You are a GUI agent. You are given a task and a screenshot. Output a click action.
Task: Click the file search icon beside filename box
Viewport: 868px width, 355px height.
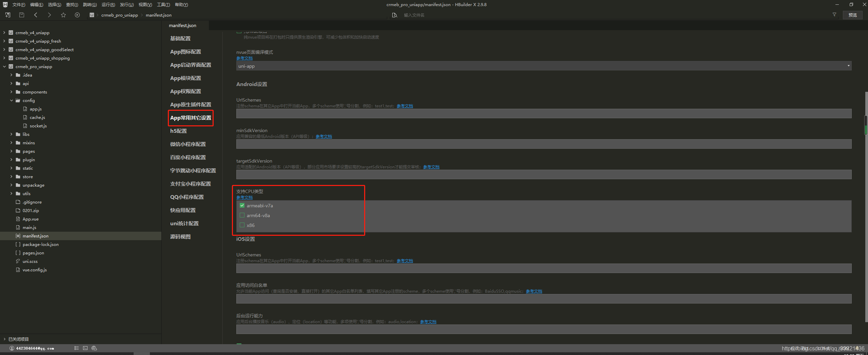(394, 15)
